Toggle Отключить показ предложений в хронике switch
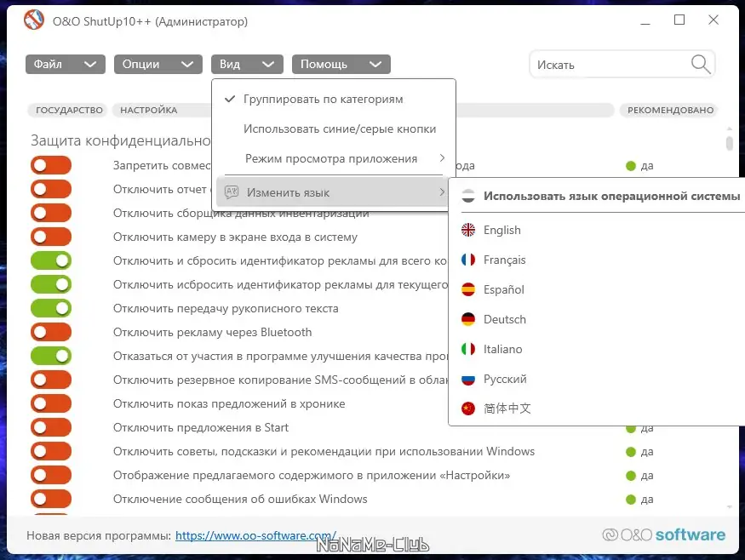The width and height of the screenshot is (745, 560). (x=51, y=403)
